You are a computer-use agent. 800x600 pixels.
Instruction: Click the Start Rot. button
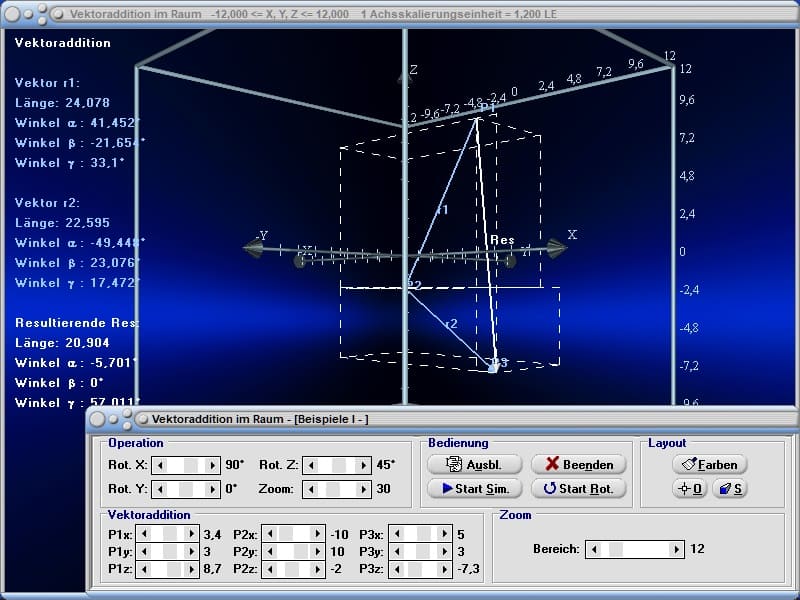[579, 488]
